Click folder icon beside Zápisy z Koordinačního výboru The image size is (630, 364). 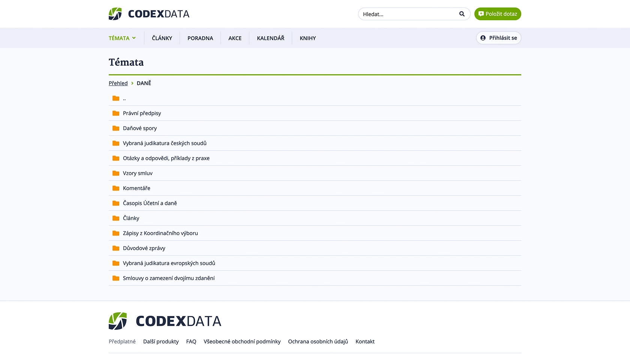pos(116,233)
